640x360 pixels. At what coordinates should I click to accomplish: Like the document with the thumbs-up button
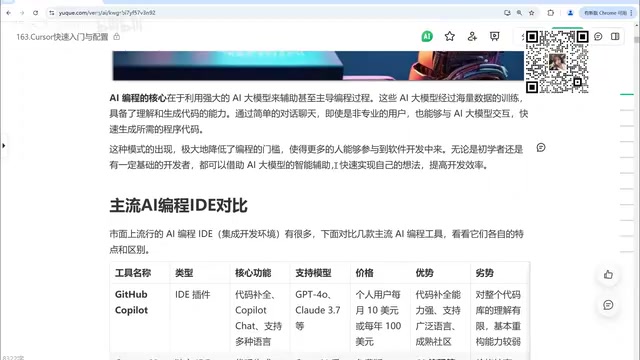click(x=608, y=275)
